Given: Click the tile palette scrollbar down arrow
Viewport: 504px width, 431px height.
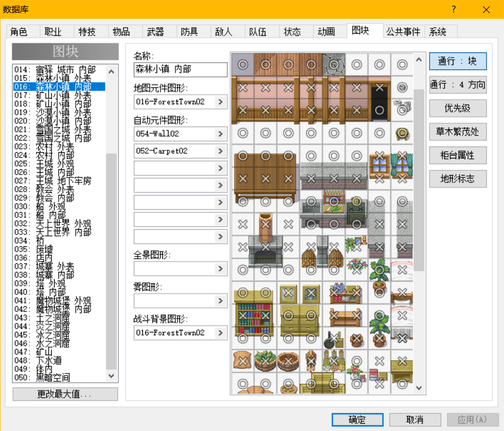Looking at the screenshot, I should pos(419,388).
